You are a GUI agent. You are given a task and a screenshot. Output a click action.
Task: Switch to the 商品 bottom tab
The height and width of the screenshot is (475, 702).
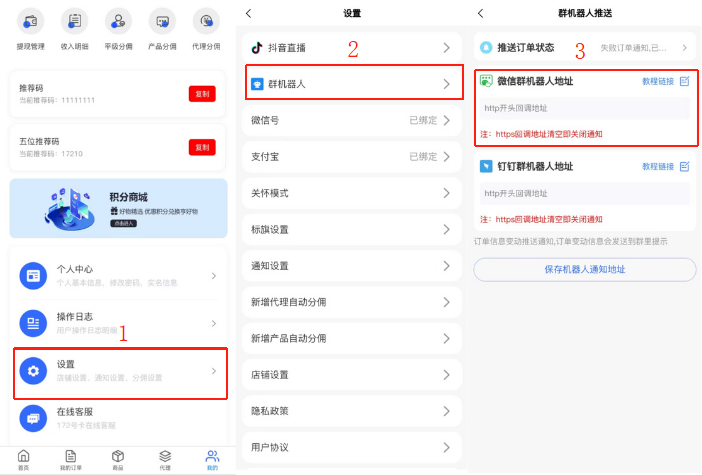click(x=118, y=459)
